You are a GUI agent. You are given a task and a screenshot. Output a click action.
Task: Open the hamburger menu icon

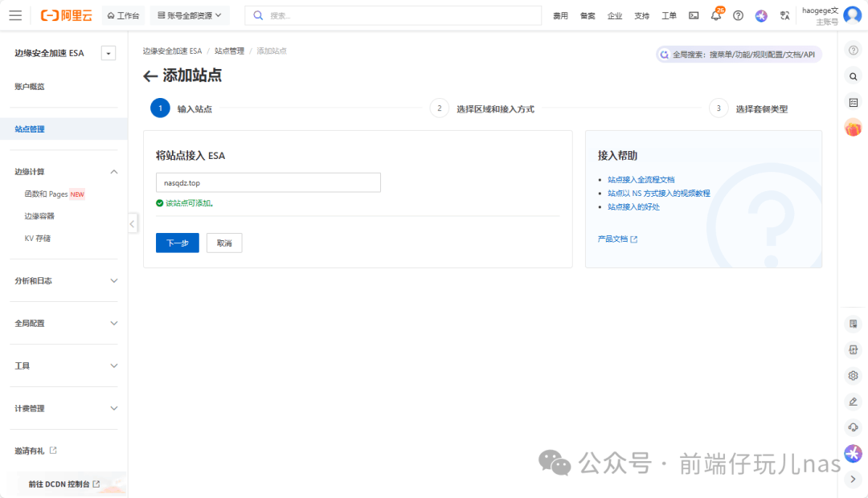16,15
